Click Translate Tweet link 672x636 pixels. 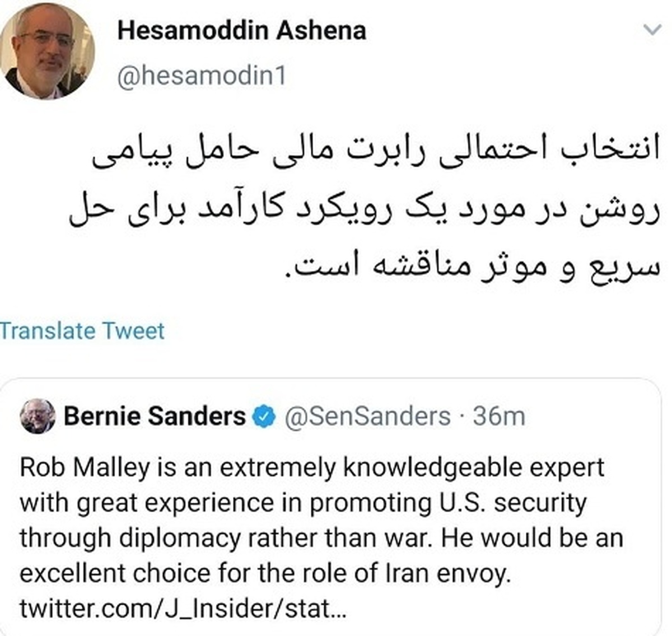(82, 331)
